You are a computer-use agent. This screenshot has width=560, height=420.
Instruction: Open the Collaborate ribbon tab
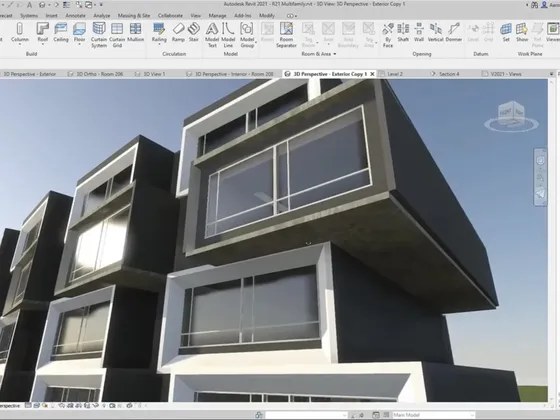point(170,16)
